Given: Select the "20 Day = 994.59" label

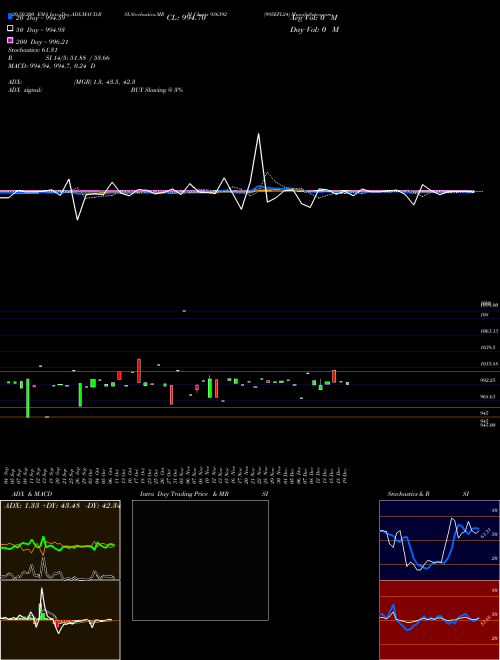Looking at the screenshot, I should pos(40,18).
